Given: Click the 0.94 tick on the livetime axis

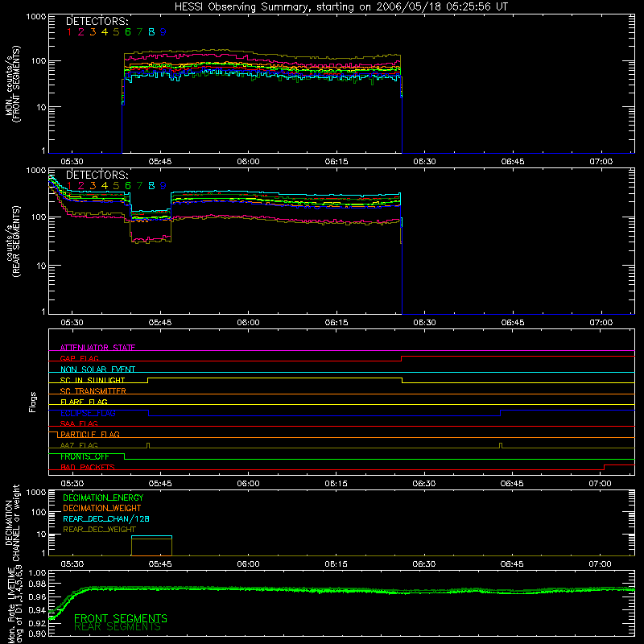Looking at the screenshot, I should click(x=37, y=610).
